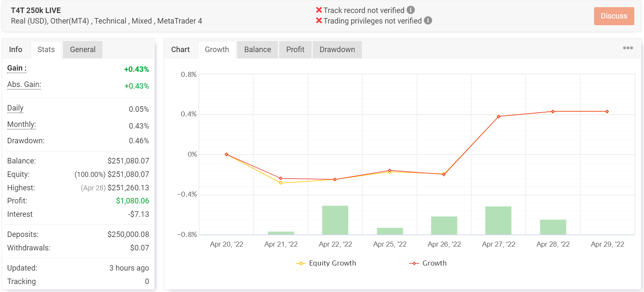Click red X next to Trading privileges status
Viewport: 644px width, 292px height.
point(319,21)
